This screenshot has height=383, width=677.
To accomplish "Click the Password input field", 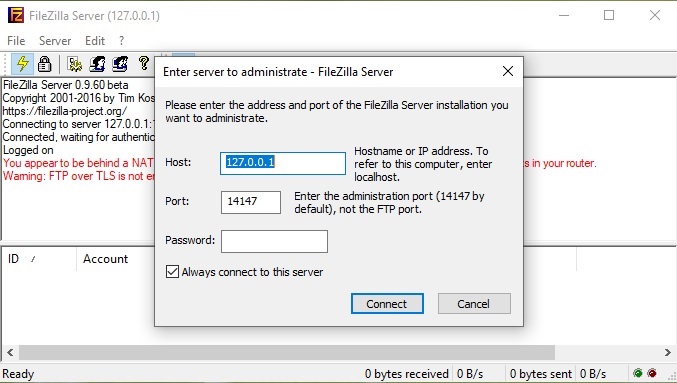I will tap(274, 241).
